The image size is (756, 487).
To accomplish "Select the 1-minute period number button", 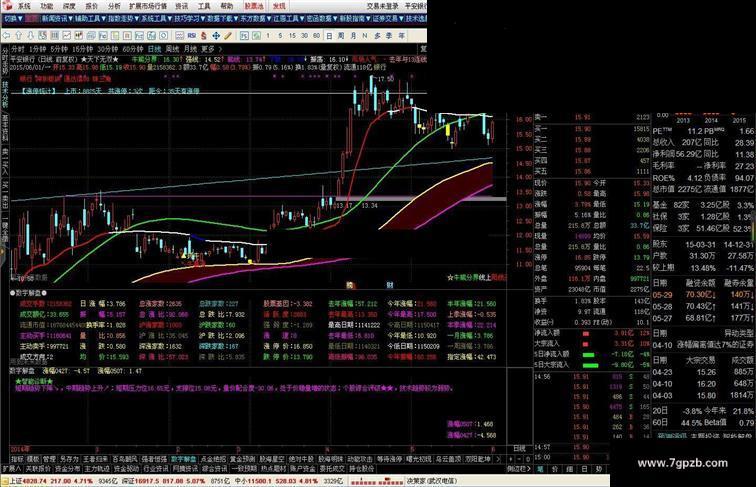I will click(x=268, y=36).
